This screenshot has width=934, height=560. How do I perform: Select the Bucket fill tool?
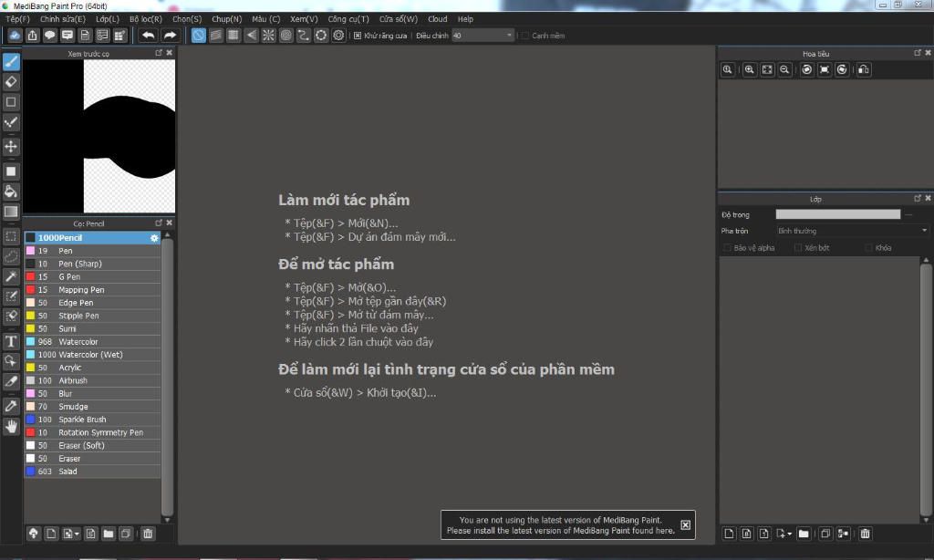click(11, 192)
